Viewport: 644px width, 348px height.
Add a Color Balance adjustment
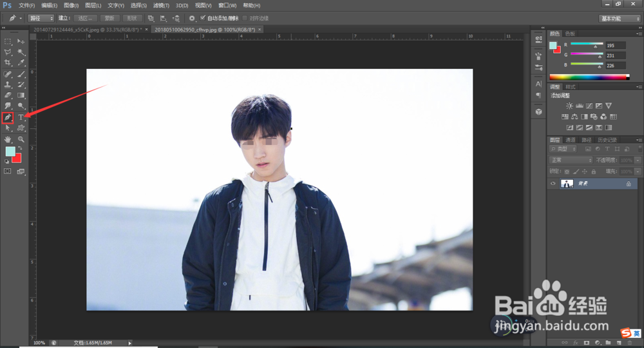pos(574,117)
